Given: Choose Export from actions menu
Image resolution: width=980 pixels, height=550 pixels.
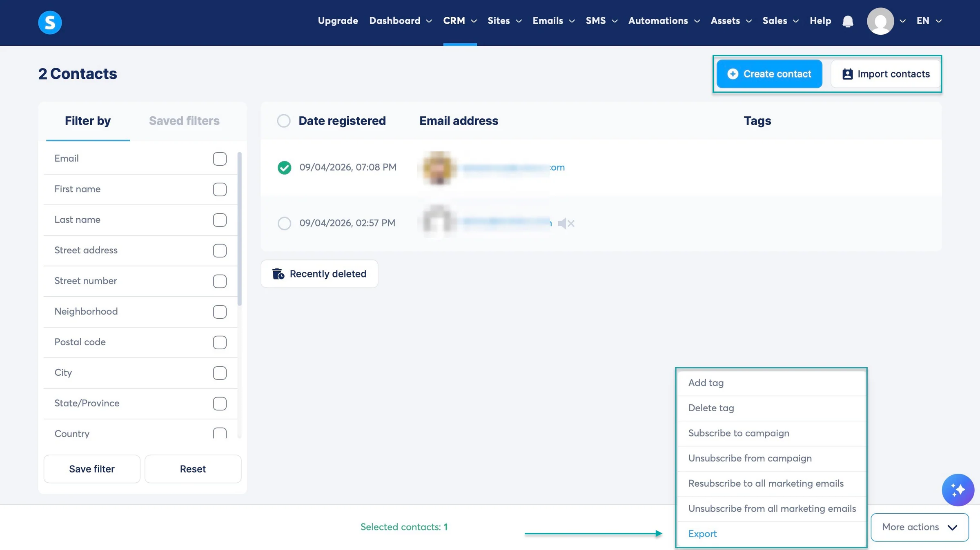Looking at the screenshot, I should 771,534.
